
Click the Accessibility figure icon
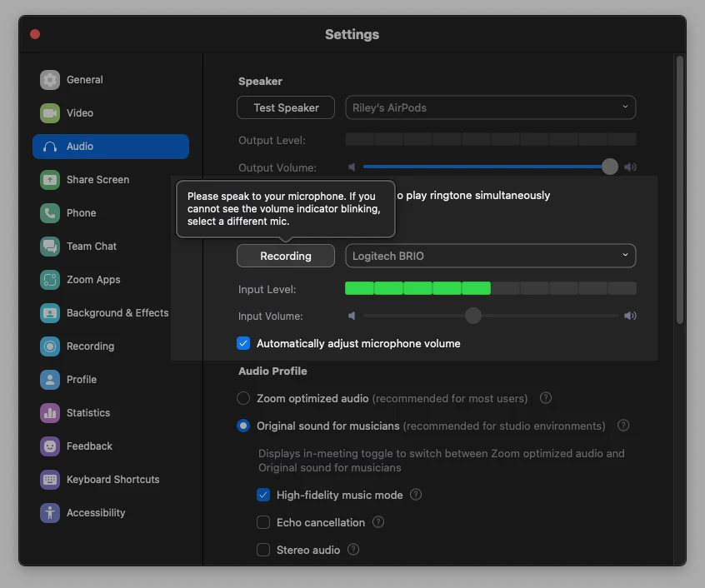point(50,512)
